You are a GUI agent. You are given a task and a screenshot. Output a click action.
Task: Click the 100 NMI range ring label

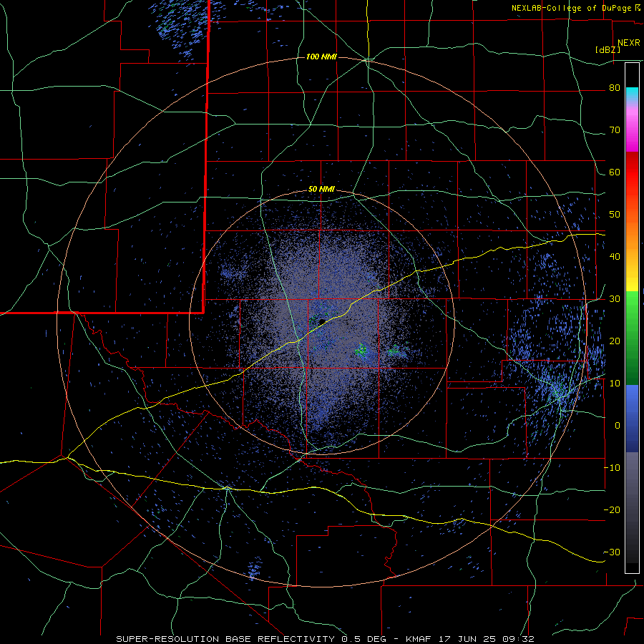(321, 57)
